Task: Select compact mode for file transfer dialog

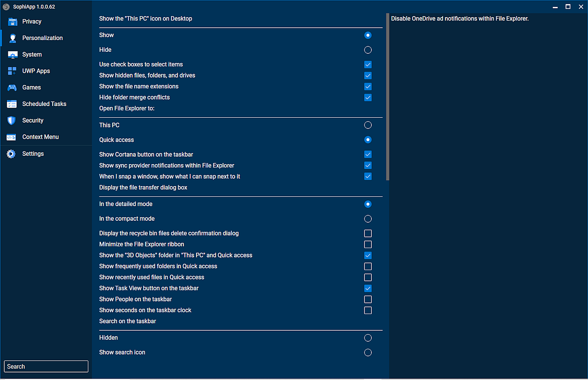Action: pos(368,219)
